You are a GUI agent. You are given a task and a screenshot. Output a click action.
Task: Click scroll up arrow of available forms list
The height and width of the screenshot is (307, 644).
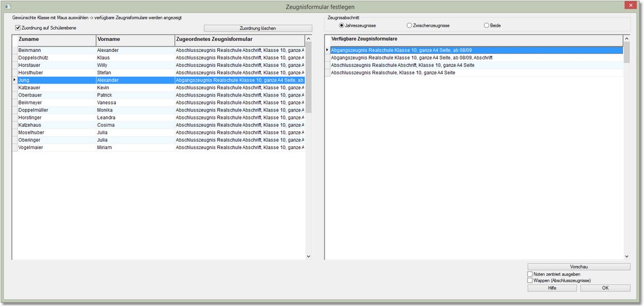(x=626, y=39)
